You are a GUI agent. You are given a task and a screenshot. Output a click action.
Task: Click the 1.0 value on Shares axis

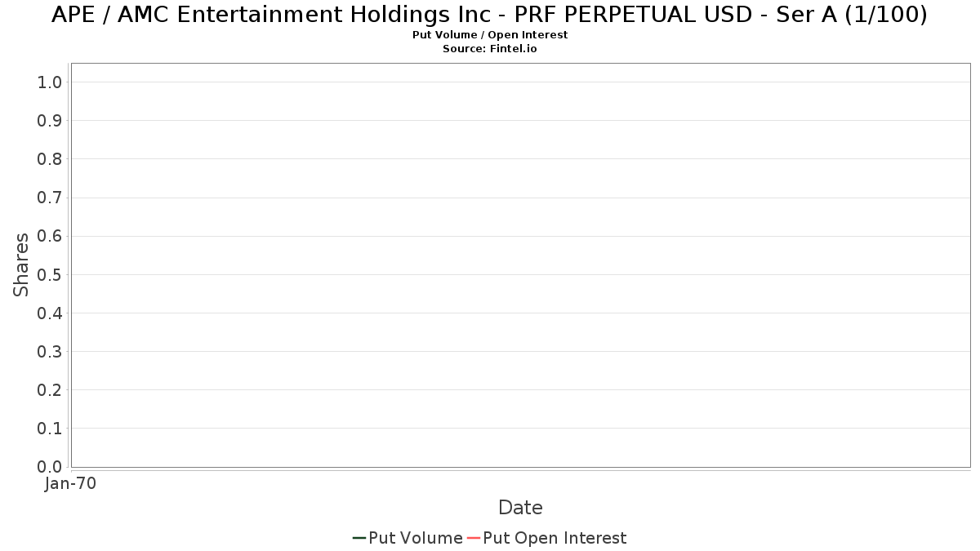(50, 82)
